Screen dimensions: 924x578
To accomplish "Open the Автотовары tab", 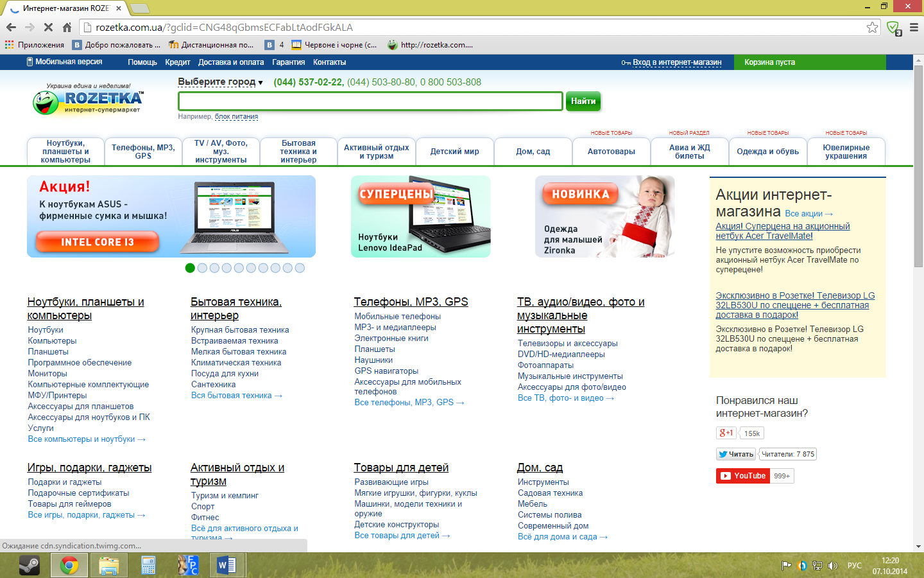I will [612, 152].
